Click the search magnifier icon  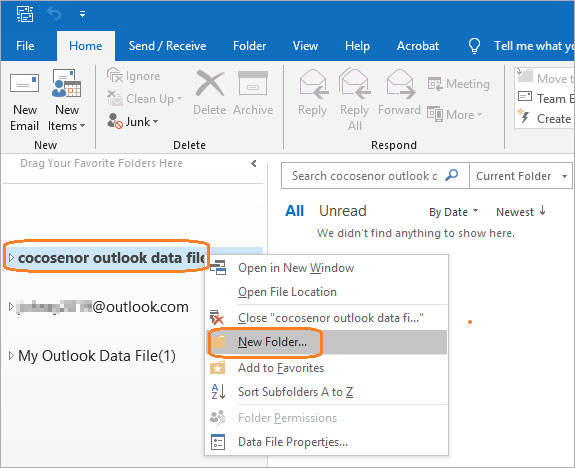point(451,175)
